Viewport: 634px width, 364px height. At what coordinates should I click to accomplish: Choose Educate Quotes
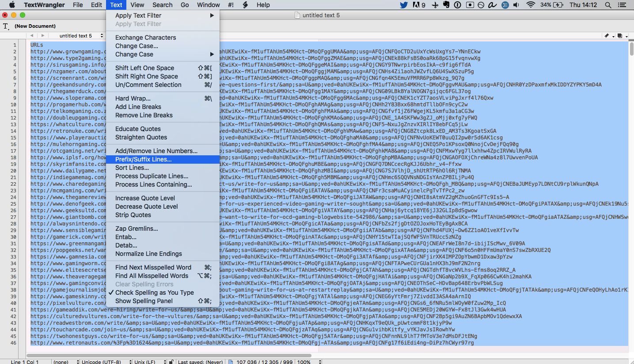tap(163, 129)
